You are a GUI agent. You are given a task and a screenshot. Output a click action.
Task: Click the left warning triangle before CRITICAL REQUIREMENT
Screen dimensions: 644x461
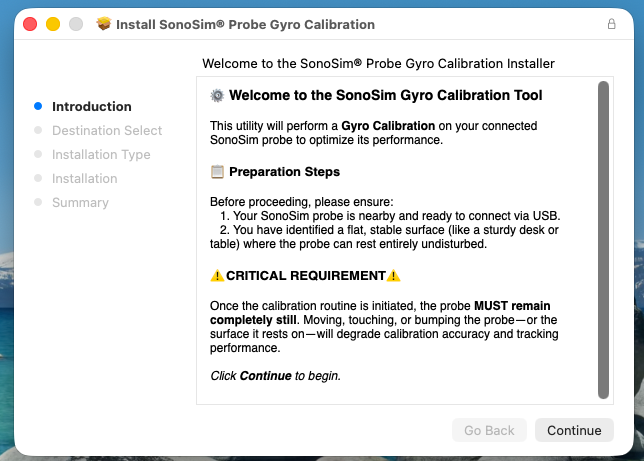[x=217, y=276]
